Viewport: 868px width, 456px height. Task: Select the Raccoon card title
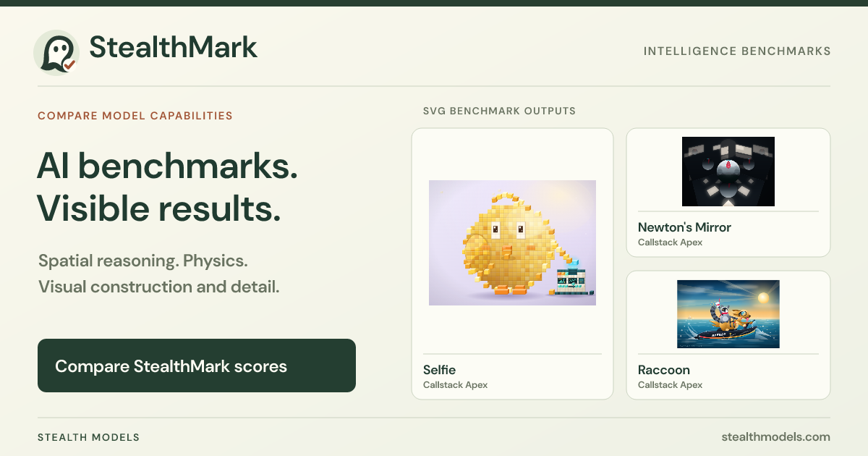click(664, 370)
